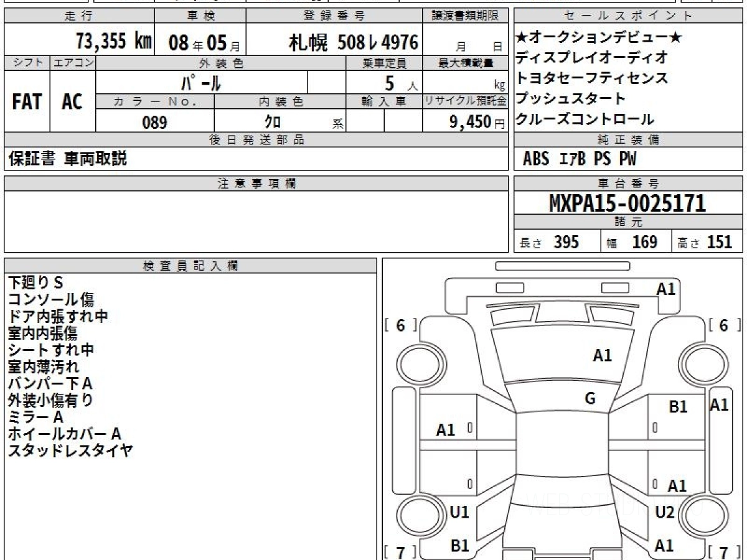Click the 後日発送部品 header
This screenshot has width=747, height=560.
256,140
